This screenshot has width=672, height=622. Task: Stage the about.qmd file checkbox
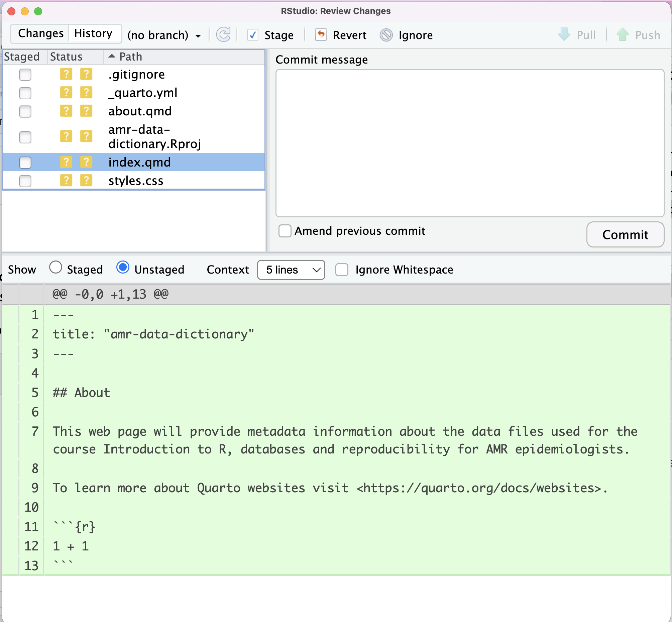click(x=25, y=111)
